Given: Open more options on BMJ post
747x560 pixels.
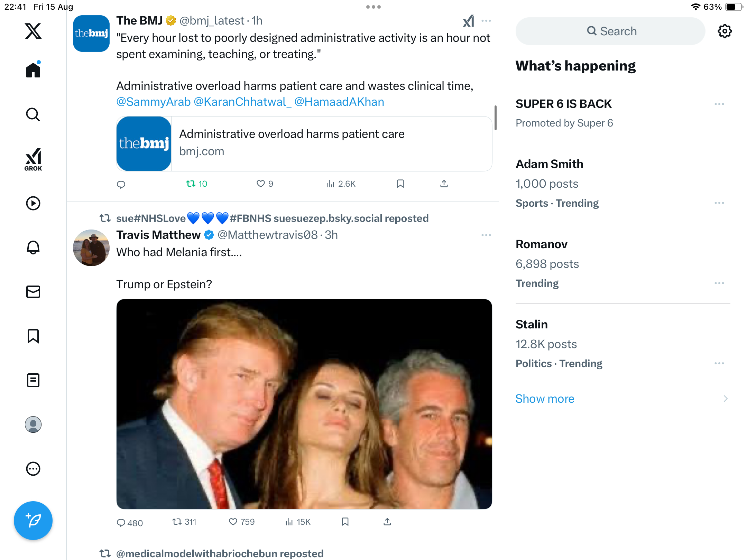Looking at the screenshot, I should pos(486,21).
